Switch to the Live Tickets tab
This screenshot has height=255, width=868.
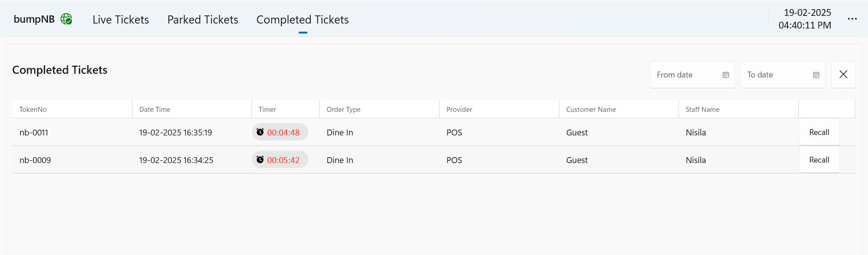click(121, 20)
